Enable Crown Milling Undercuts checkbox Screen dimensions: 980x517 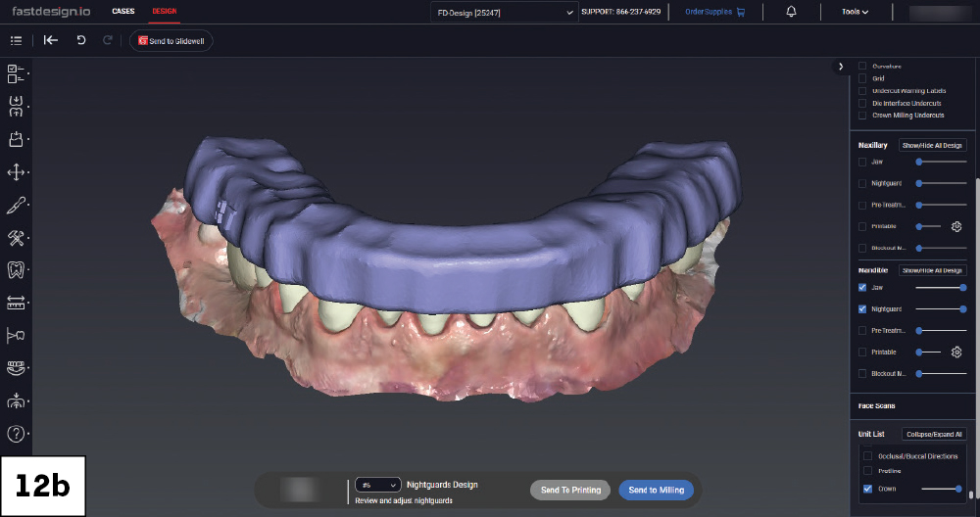862,116
